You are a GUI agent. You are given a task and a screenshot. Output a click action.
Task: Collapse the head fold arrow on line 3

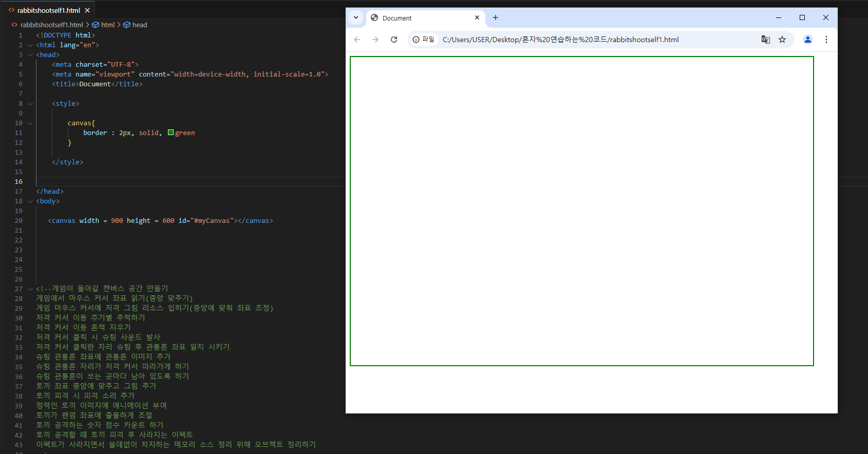click(30, 55)
